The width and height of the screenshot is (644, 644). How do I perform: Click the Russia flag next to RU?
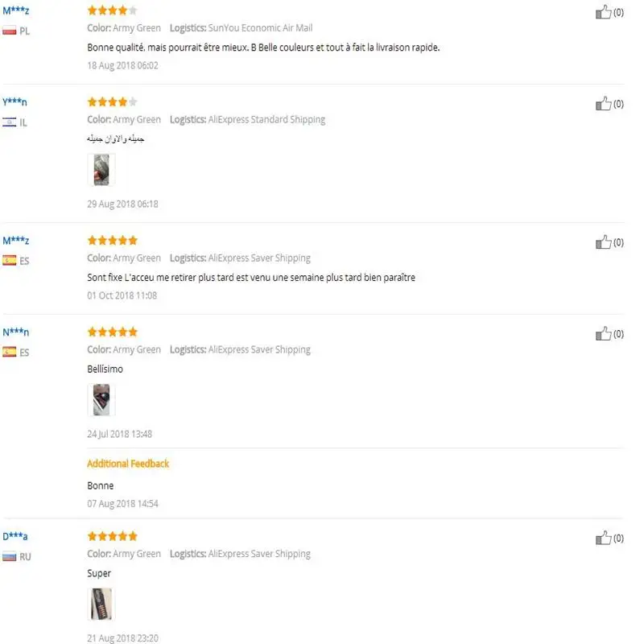coord(10,556)
